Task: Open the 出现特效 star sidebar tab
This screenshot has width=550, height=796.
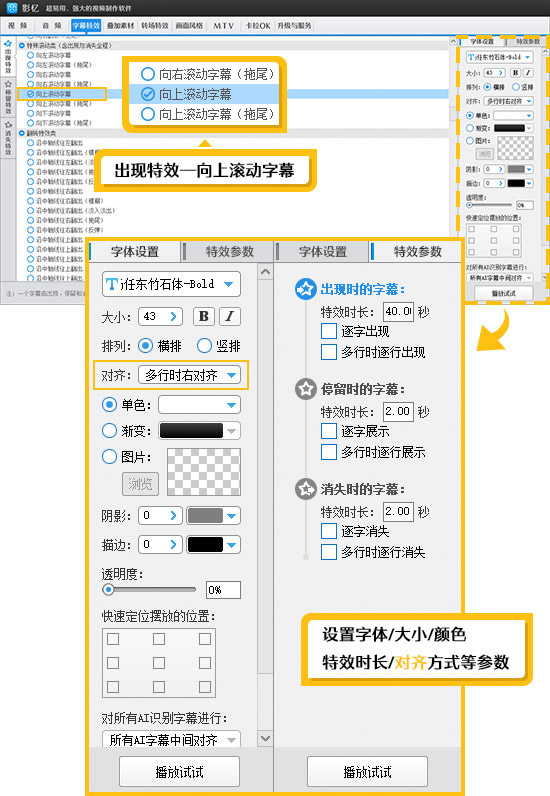Action: tap(8, 56)
